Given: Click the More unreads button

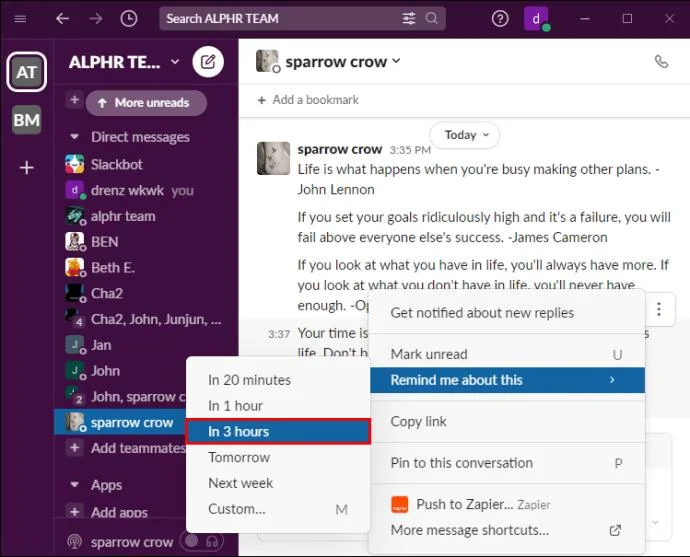Looking at the screenshot, I should (146, 103).
